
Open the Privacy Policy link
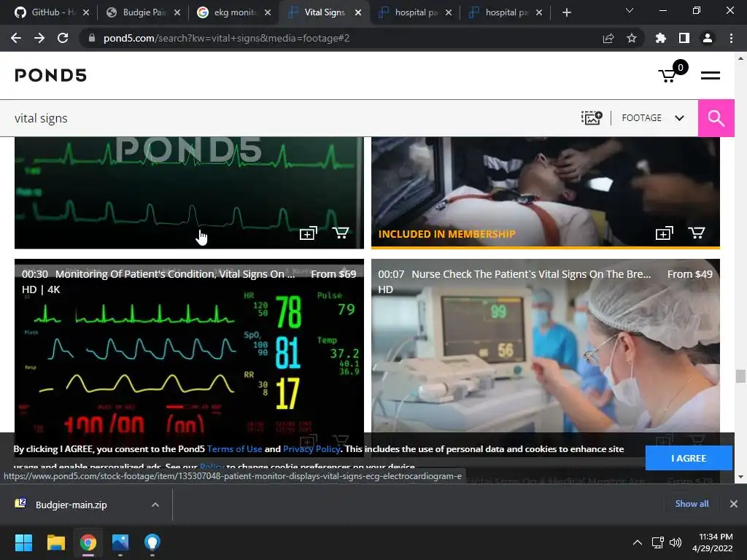pos(311,449)
